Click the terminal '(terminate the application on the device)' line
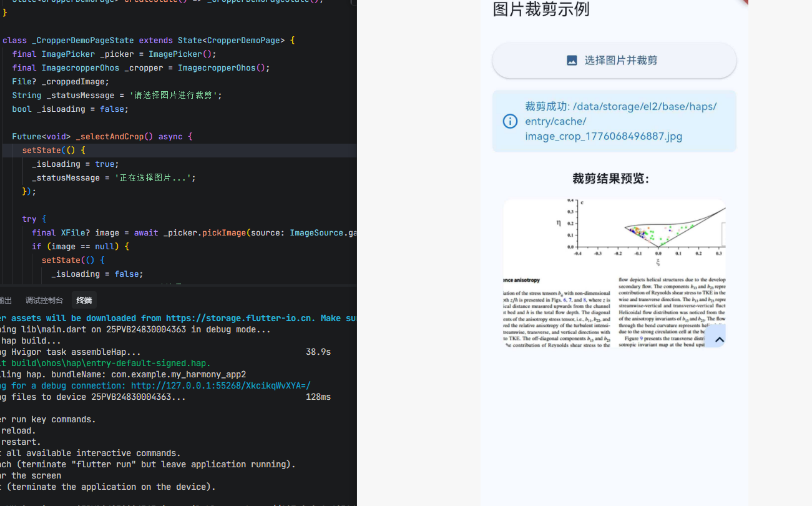The width and height of the screenshot is (812, 506). (108, 487)
